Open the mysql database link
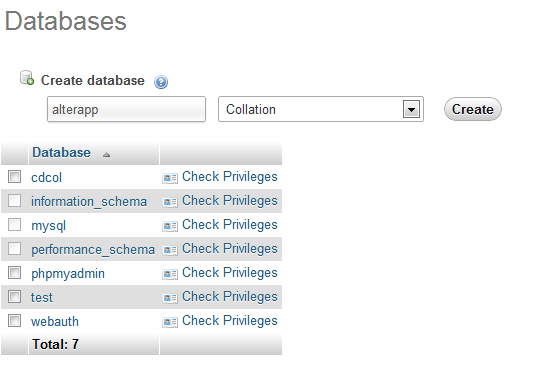The width and height of the screenshot is (536, 367). 49,226
